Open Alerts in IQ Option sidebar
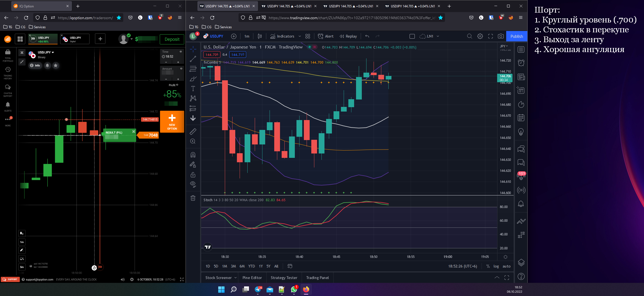The image size is (644, 296). click(x=8, y=107)
